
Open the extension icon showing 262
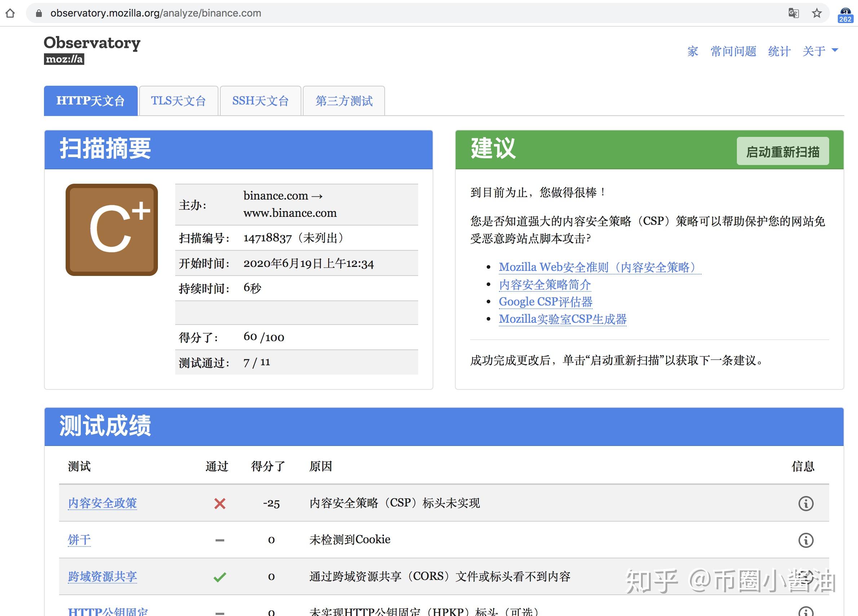pos(845,15)
